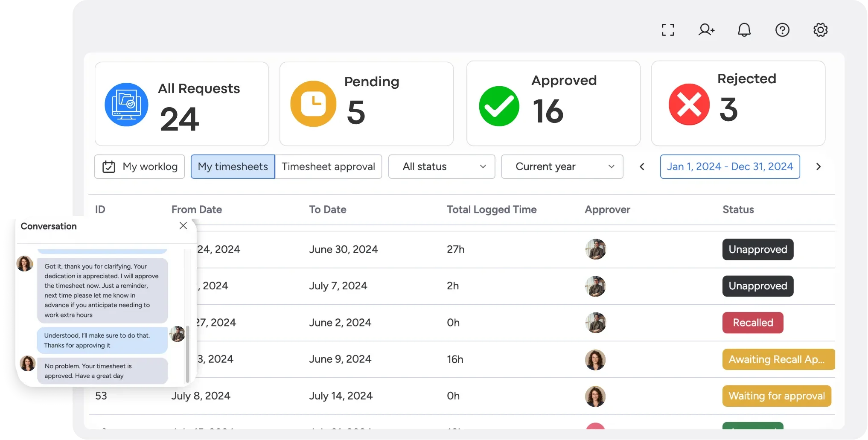The image size is (868, 440).
Task: Click the All Requests card
Action: coord(182,104)
